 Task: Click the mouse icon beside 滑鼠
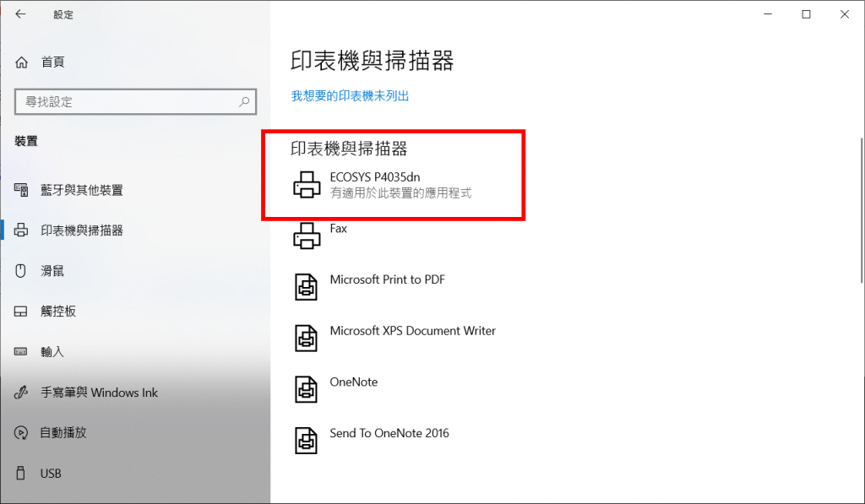click(20, 271)
